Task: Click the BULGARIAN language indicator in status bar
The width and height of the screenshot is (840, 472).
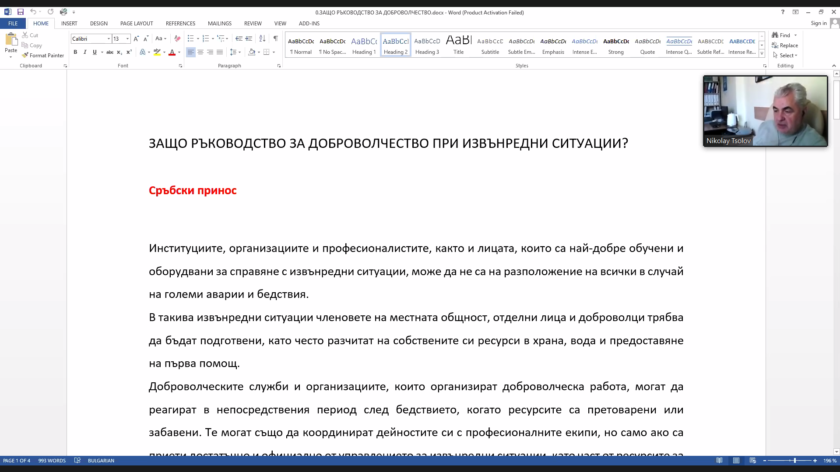Action: click(101, 461)
